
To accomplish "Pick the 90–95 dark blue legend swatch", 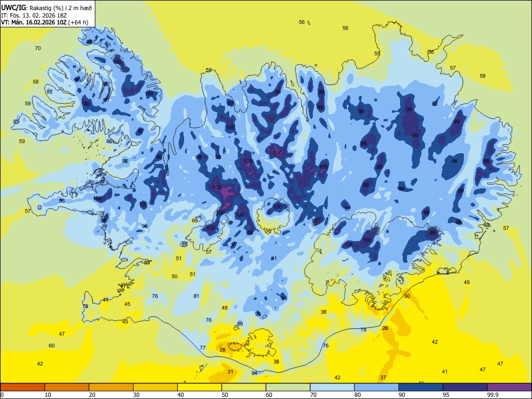I will [x=421, y=387].
